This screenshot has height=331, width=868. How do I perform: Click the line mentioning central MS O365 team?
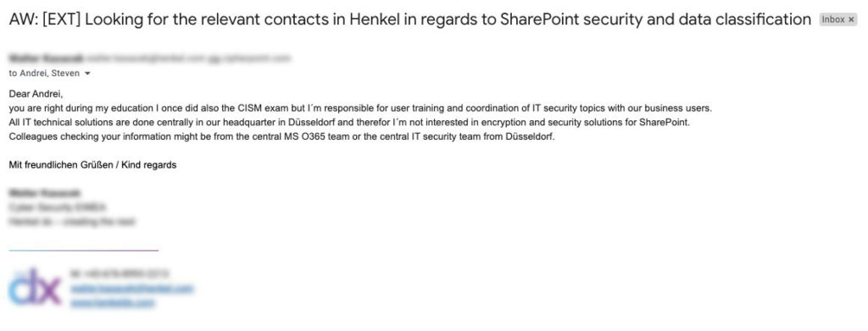(x=281, y=136)
